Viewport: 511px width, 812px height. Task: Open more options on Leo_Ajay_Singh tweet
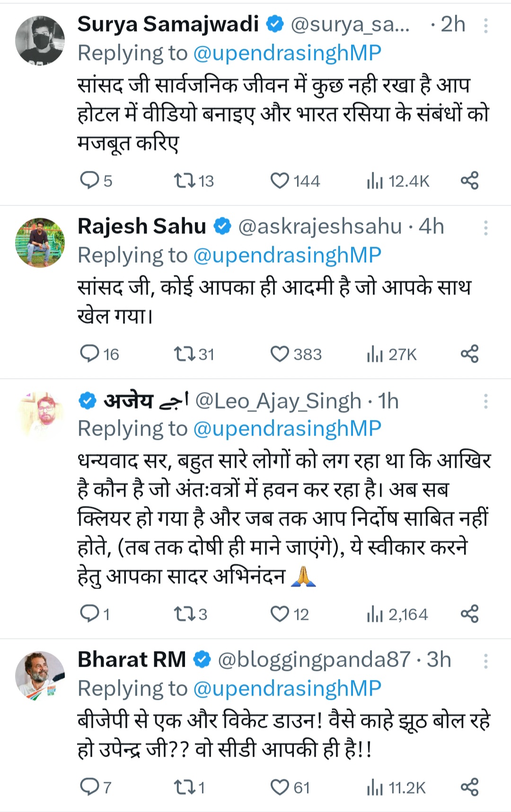pyautogui.click(x=485, y=402)
